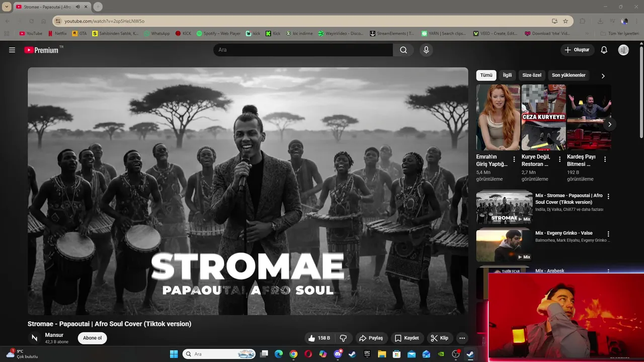Show next Shorts with carousel arrow

[609, 124]
